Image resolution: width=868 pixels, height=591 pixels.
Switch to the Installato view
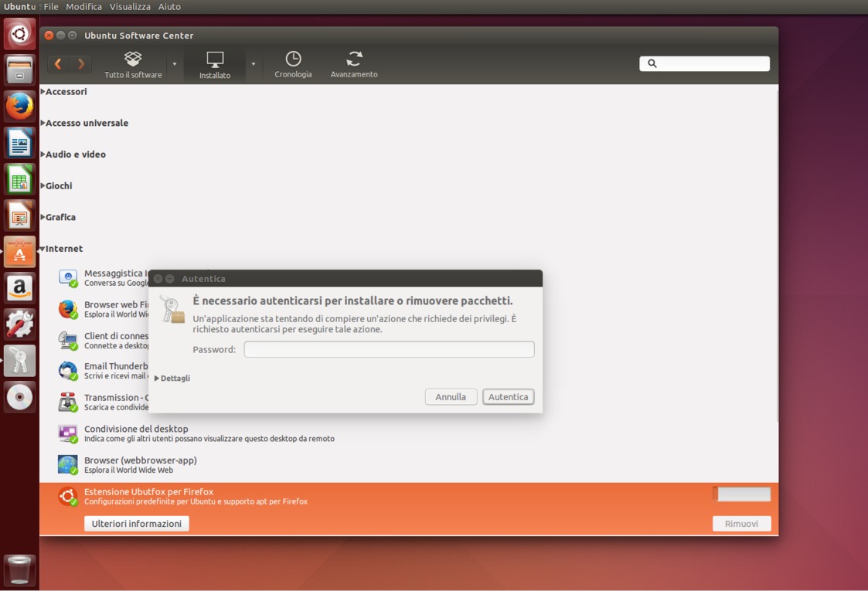(x=215, y=66)
